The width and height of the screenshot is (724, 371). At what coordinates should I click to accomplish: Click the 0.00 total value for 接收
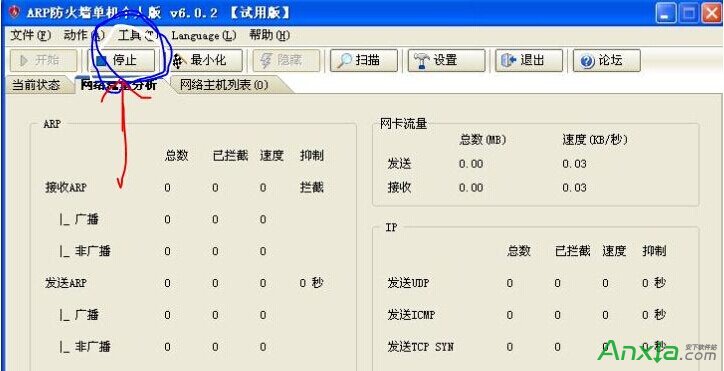471,188
